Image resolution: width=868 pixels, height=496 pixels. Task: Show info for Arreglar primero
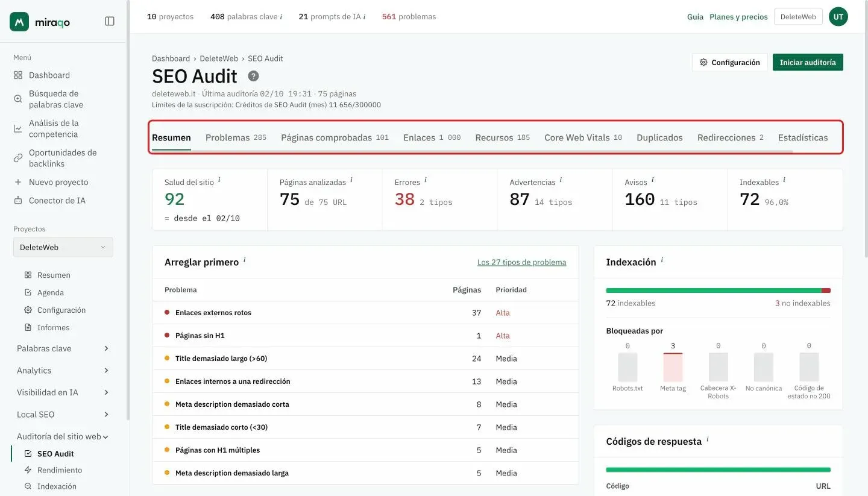click(x=245, y=260)
